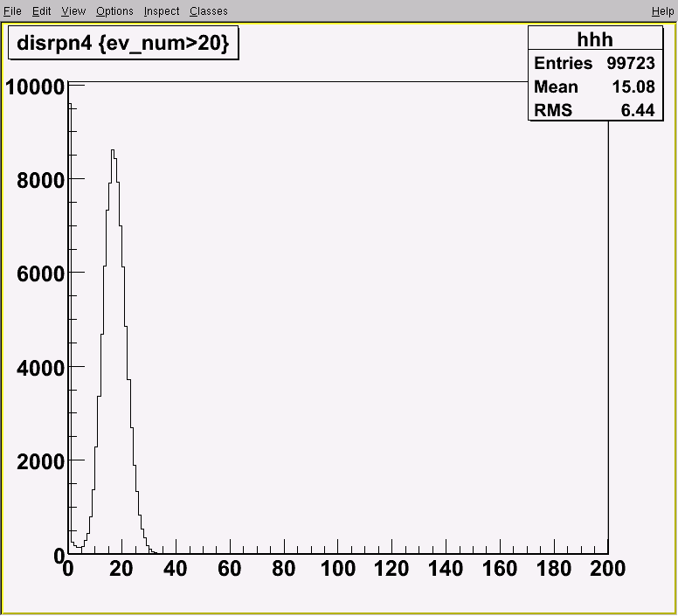678x616 pixels.
Task: Click the x-axis label 100
Action: coord(338,569)
